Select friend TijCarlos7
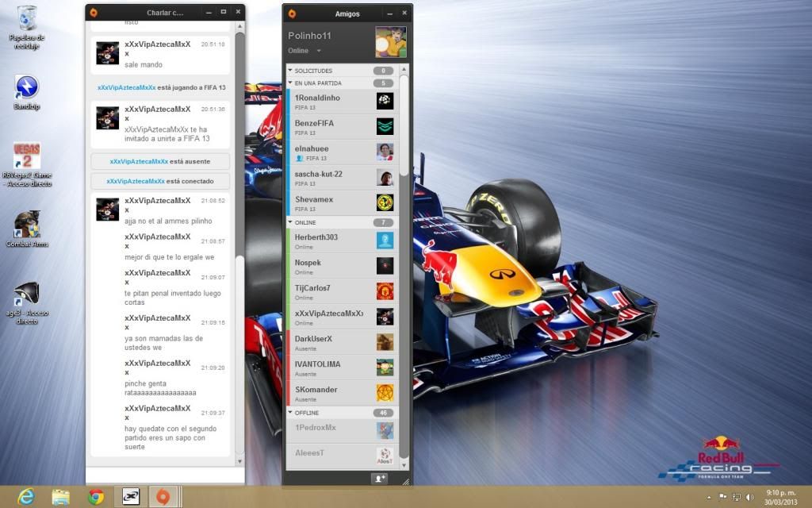 tap(343, 292)
